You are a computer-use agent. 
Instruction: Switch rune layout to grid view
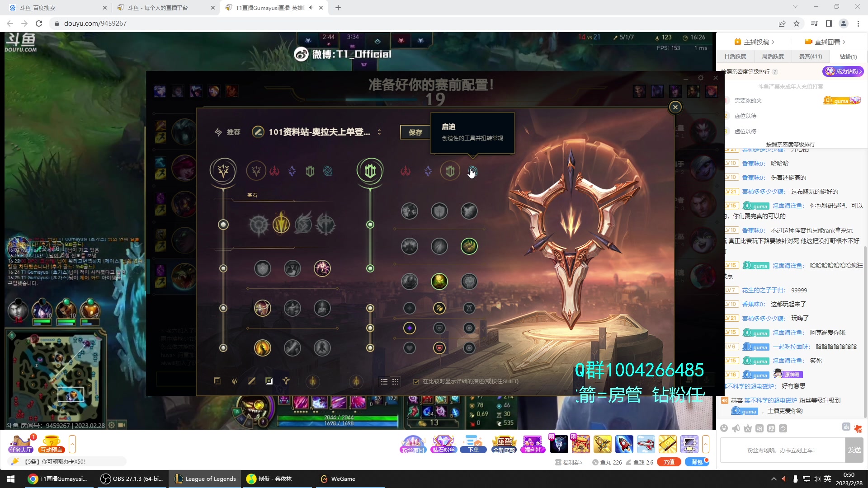tap(396, 382)
